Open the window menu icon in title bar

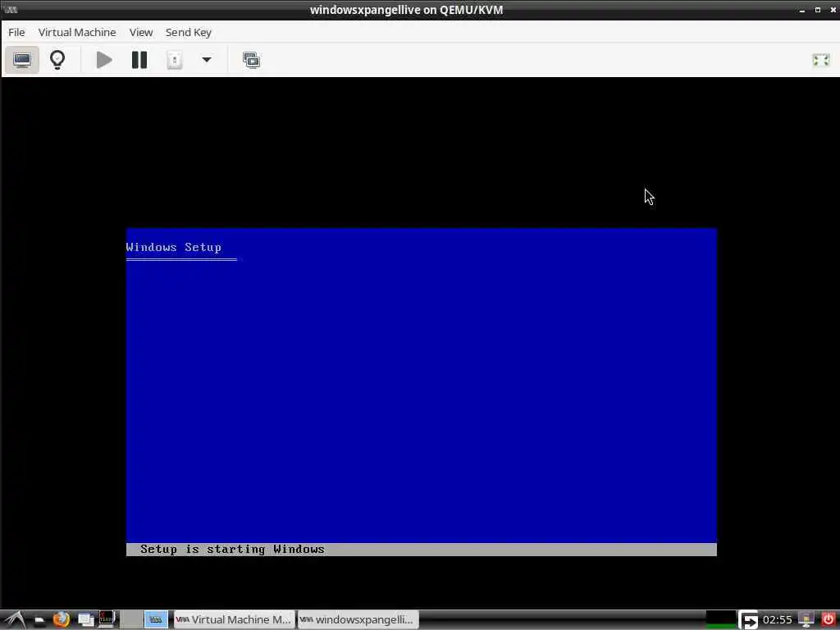pos(10,10)
